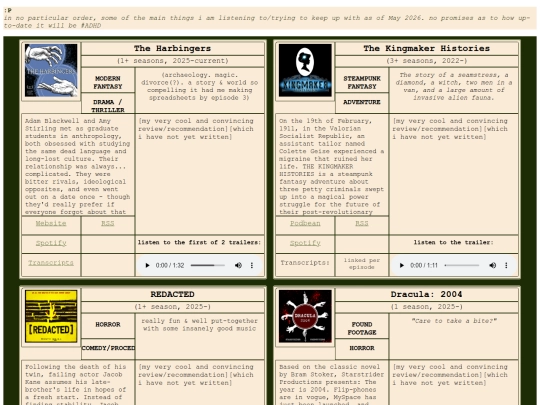Mute the Kingmaker Histories trailer player
The width and height of the screenshot is (540, 405).
492,265
